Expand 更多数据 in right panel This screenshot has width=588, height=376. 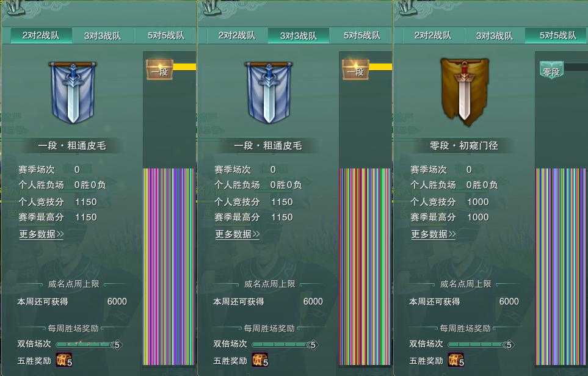click(x=434, y=234)
